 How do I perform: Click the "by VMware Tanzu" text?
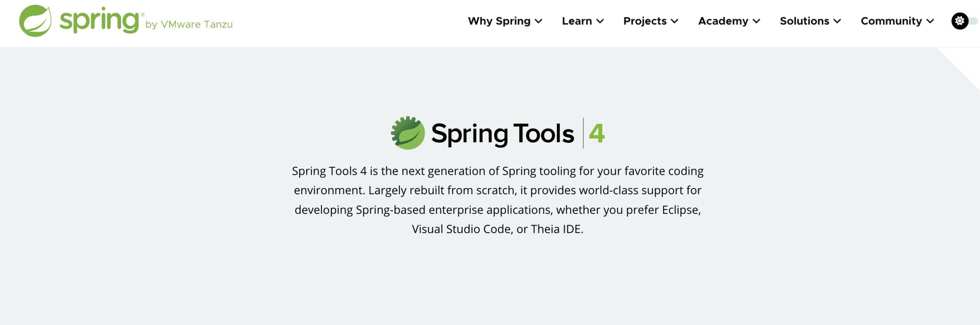189,25
